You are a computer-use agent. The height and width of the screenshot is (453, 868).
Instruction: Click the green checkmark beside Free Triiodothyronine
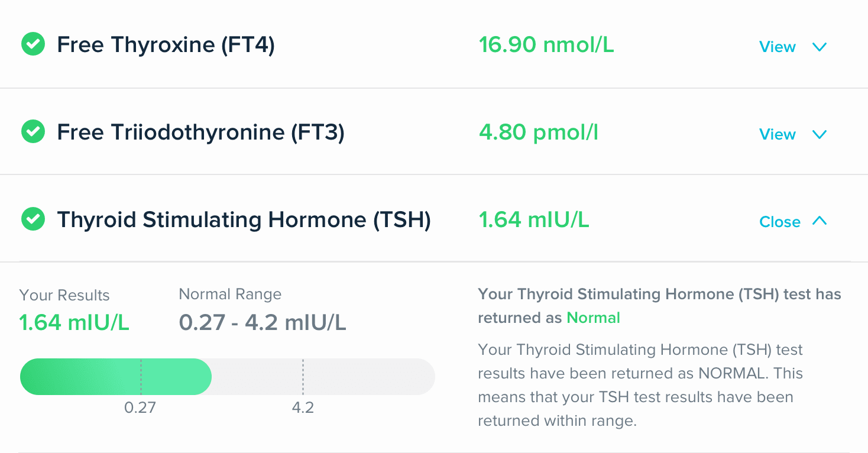coord(33,132)
